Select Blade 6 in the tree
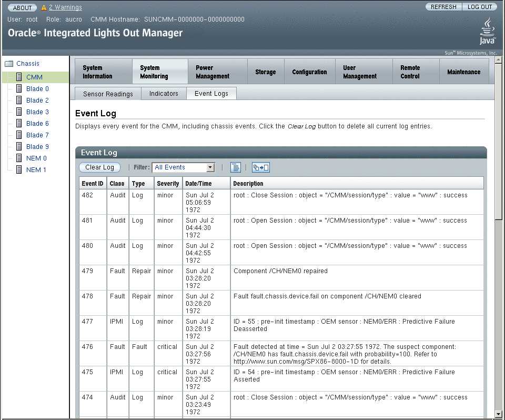Image resolution: width=505 pixels, height=420 pixels. pos(37,124)
